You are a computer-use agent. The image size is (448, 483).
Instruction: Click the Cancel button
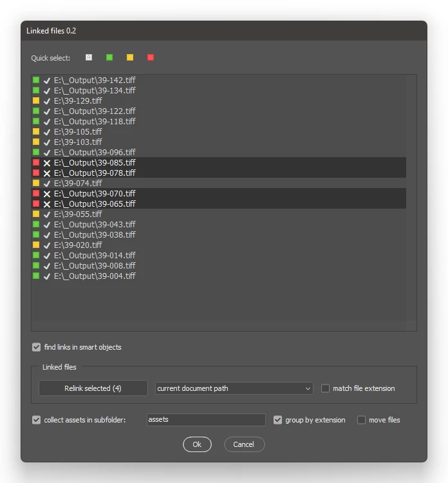(244, 444)
